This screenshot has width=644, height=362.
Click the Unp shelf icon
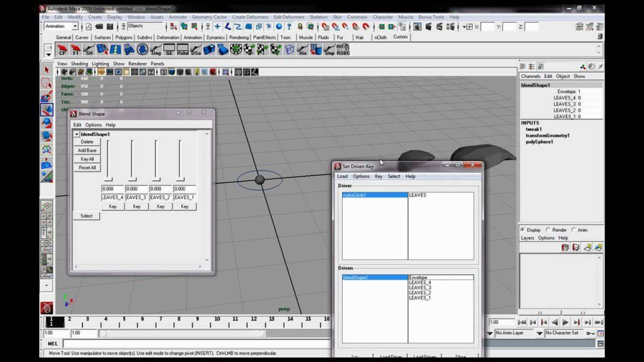tap(330, 50)
